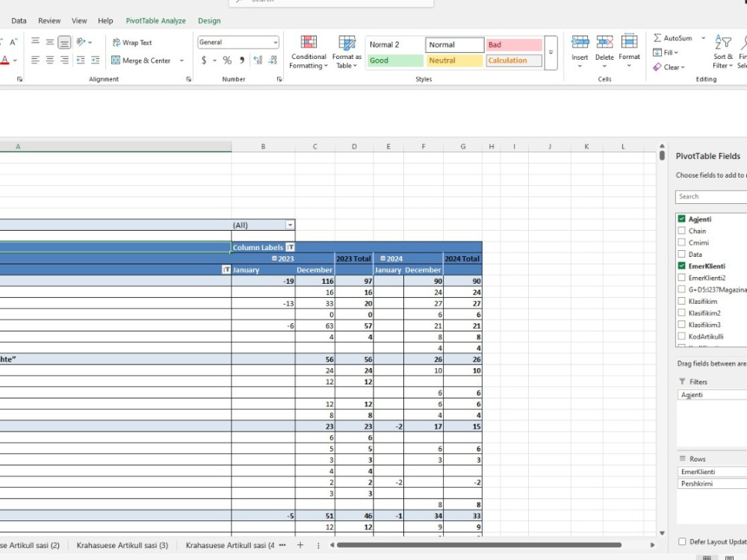
Task: Open Alignment settings dialog launcher
Action: click(189, 79)
